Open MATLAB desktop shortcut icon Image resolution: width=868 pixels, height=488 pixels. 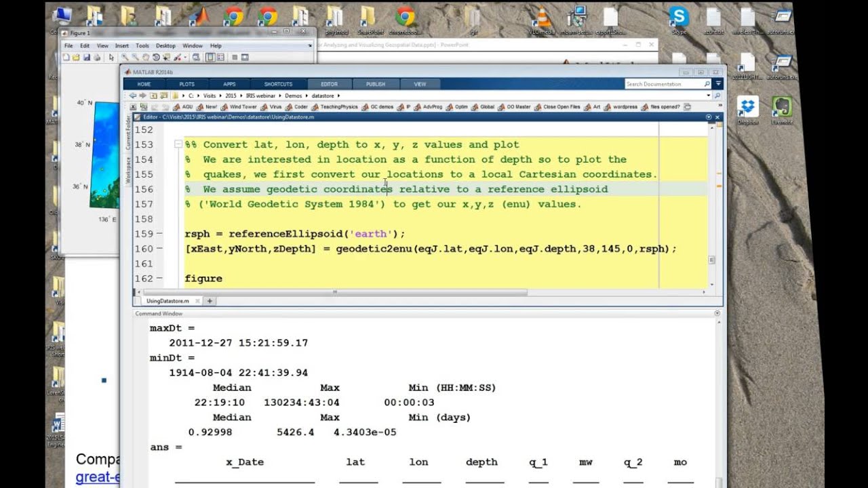(199, 17)
